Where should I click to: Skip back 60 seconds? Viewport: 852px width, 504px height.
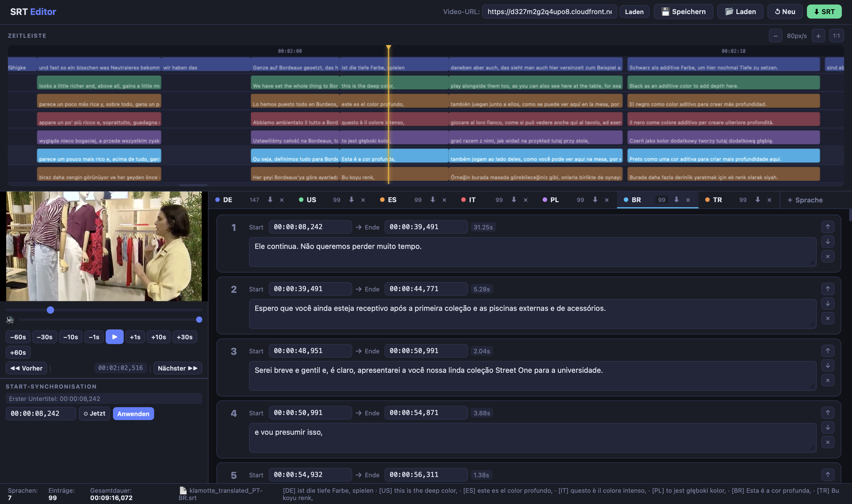(18, 337)
